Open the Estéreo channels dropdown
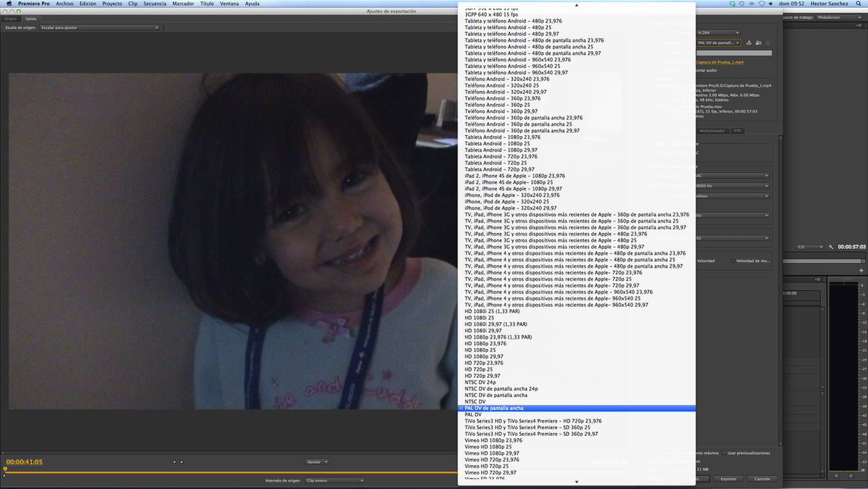 [733, 196]
